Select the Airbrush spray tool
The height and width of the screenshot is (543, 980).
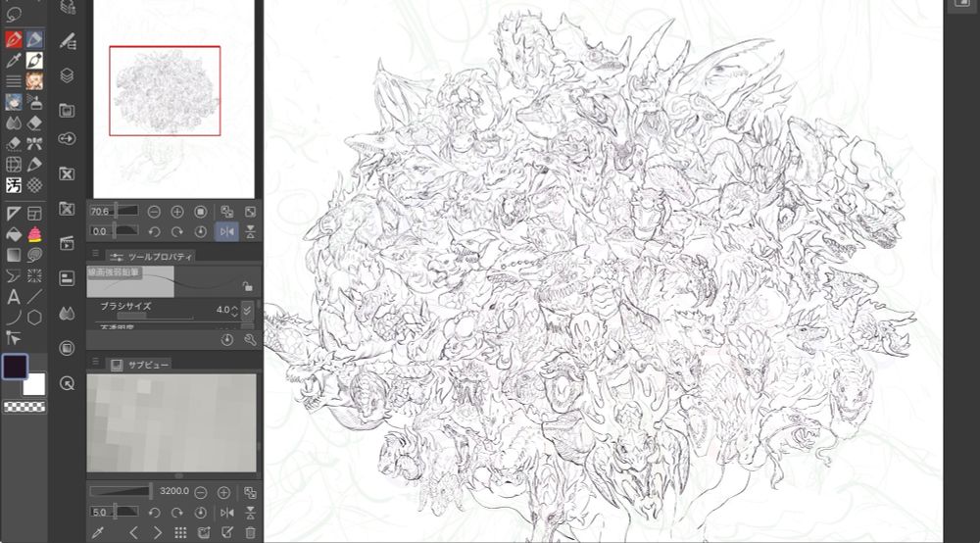click(34, 102)
